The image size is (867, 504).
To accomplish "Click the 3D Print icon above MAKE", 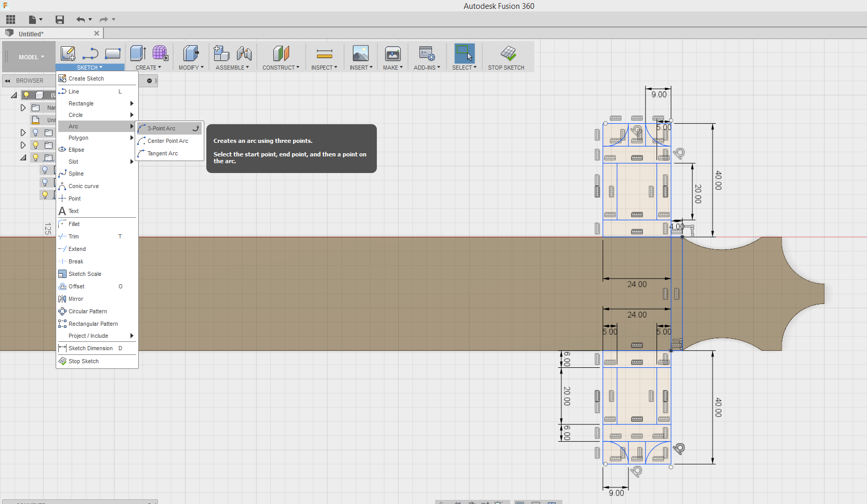I will pyautogui.click(x=393, y=53).
